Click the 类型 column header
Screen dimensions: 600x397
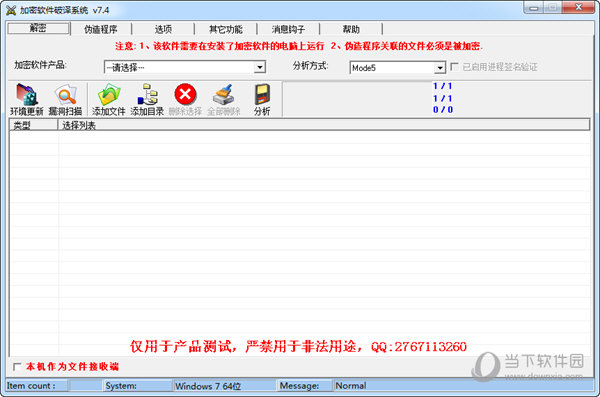[x=34, y=125]
